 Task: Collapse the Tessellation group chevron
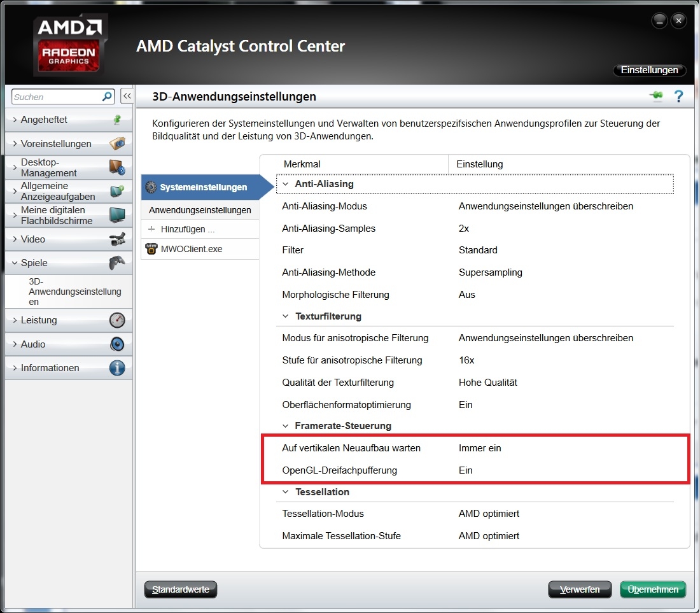pyautogui.click(x=286, y=492)
